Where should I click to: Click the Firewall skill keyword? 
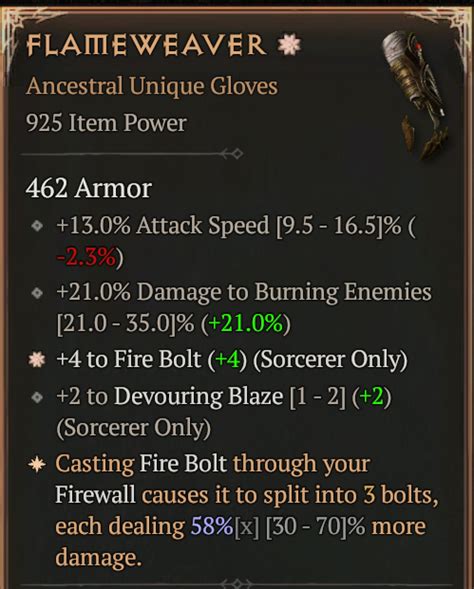[95, 494]
